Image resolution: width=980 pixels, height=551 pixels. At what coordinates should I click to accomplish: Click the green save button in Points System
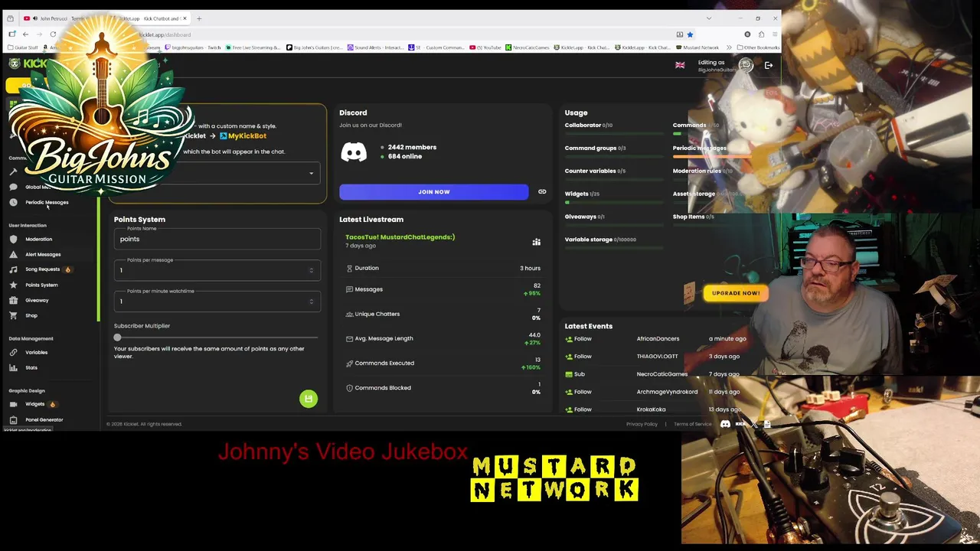point(308,398)
